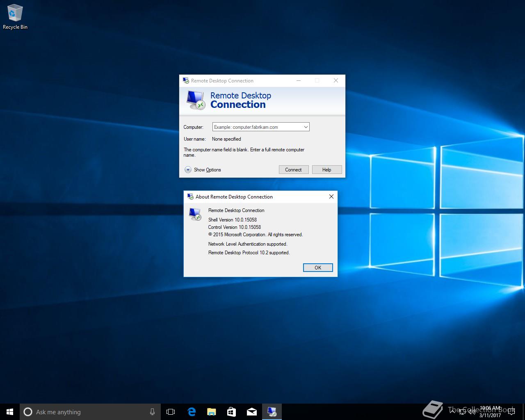Open Task View from the taskbar
Screen dimensions: 525x420
[171, 412]
